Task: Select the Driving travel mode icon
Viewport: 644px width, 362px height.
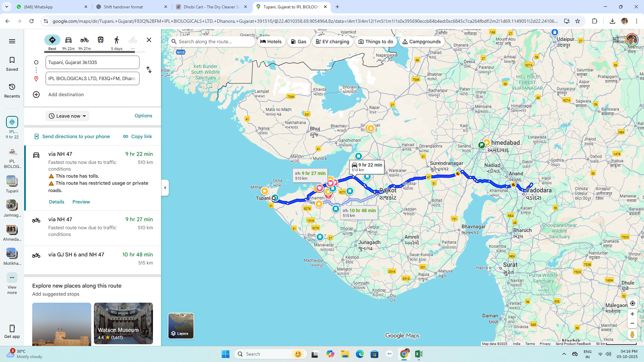Action: pos(68,40)
